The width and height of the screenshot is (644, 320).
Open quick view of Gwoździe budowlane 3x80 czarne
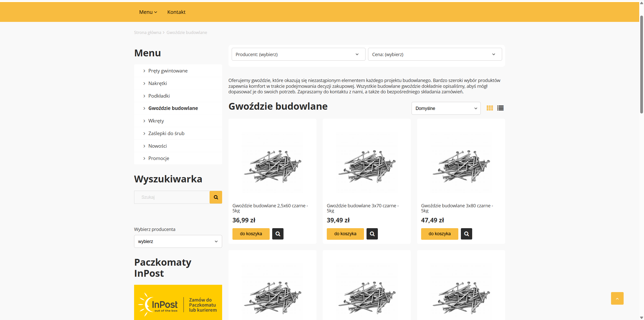coord(466,234)
